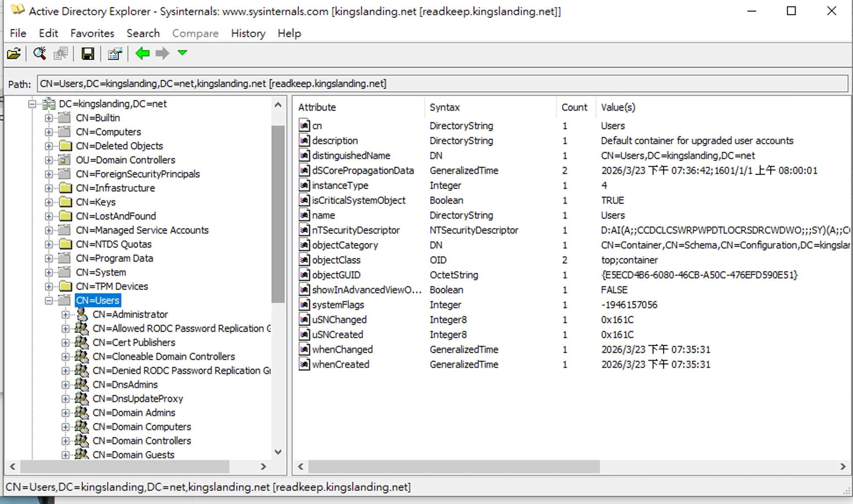The image size is (853, 504).
Task: Sort by the Attribute column header
Action: [x=359, y=107]
